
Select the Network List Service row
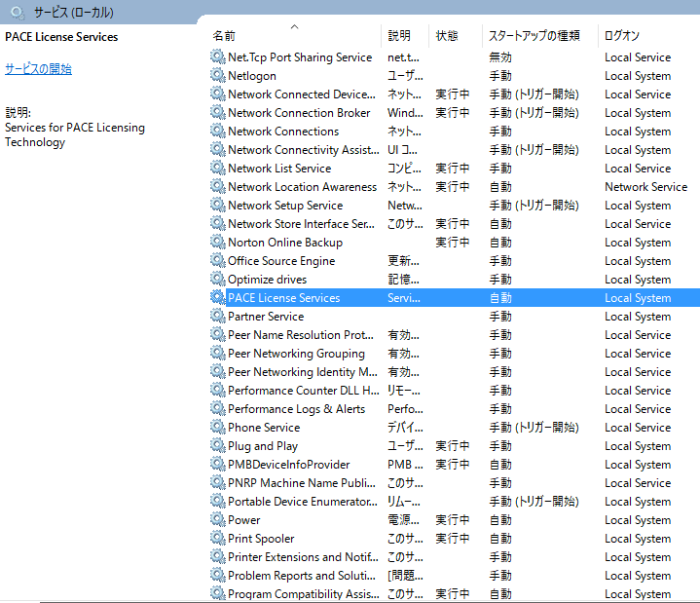coord(278,169)
